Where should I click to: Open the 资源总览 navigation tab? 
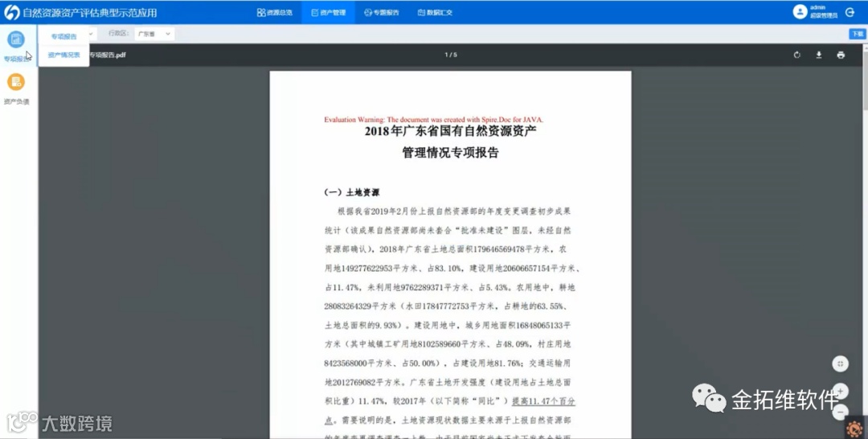275,12
